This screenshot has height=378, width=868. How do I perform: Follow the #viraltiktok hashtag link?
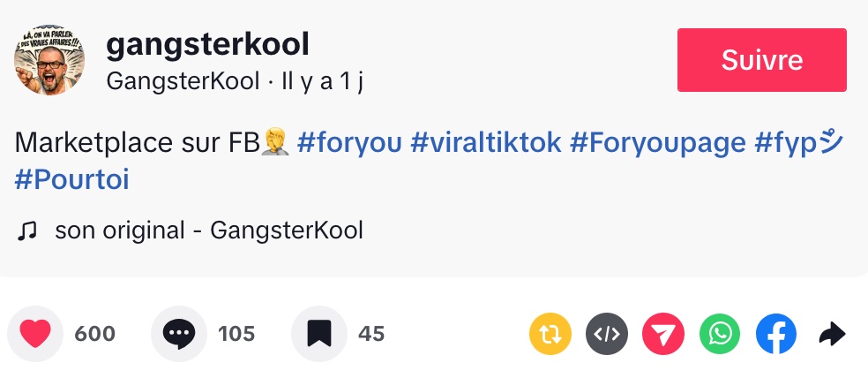coord(486,142)
